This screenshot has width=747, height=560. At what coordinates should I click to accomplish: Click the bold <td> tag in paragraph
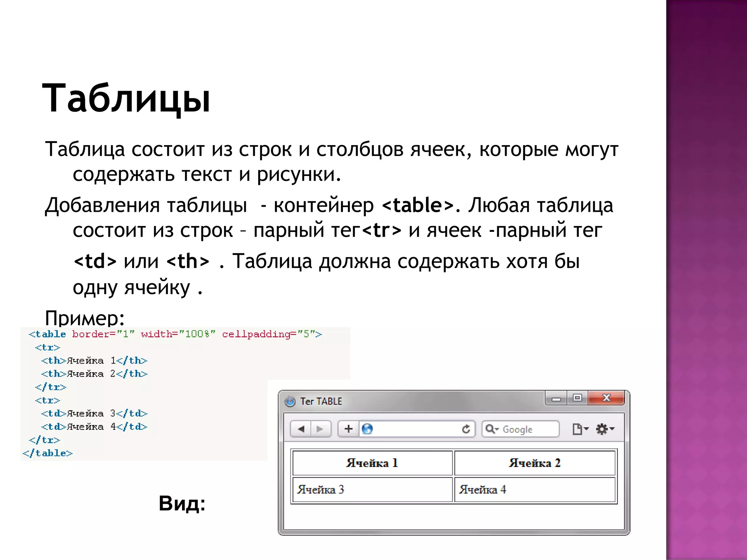coord(95,261)
